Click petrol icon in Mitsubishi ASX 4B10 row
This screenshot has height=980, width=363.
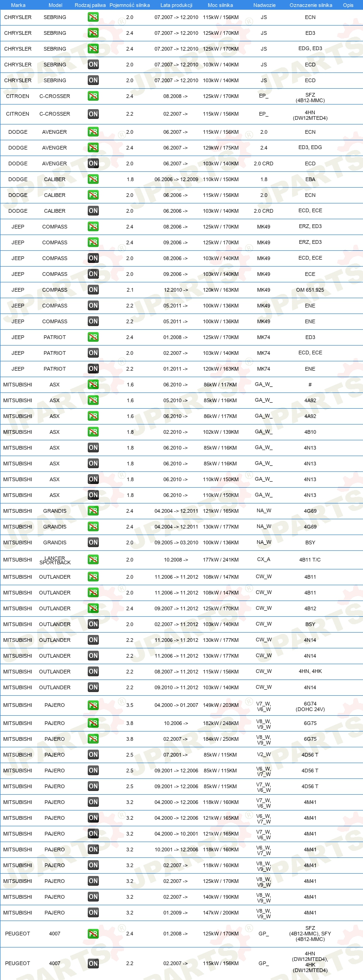point(93,432)
